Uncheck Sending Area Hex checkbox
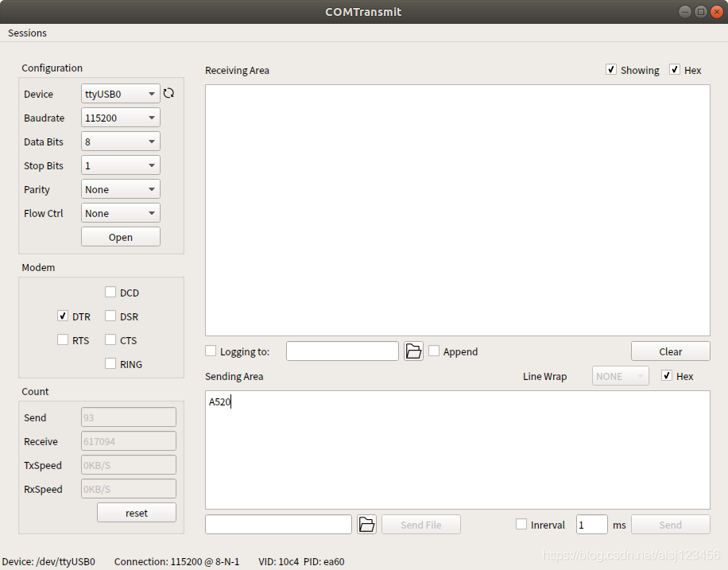This screenshot has height=570, width=728. pyautogui.click(x=667, y=376)
